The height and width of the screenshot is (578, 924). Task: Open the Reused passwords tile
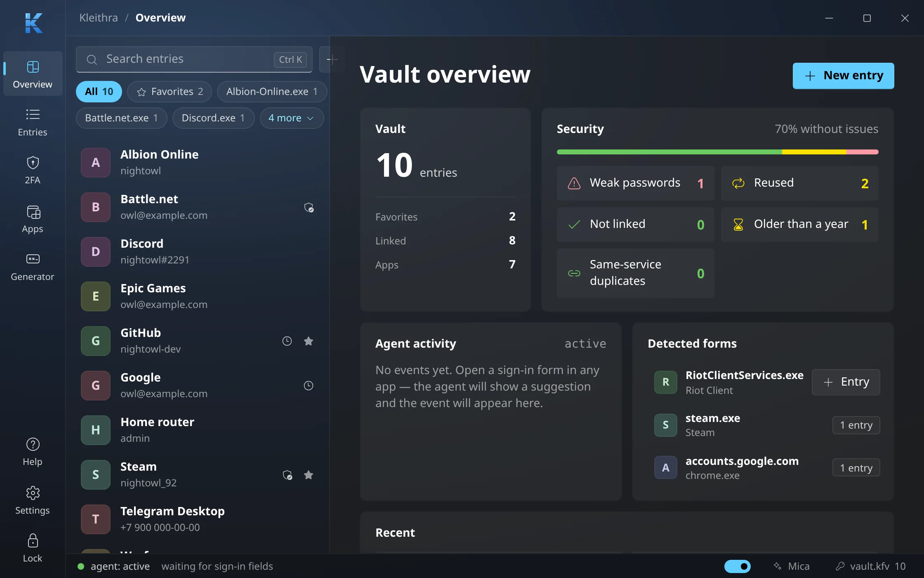click(x=799, y=183)
